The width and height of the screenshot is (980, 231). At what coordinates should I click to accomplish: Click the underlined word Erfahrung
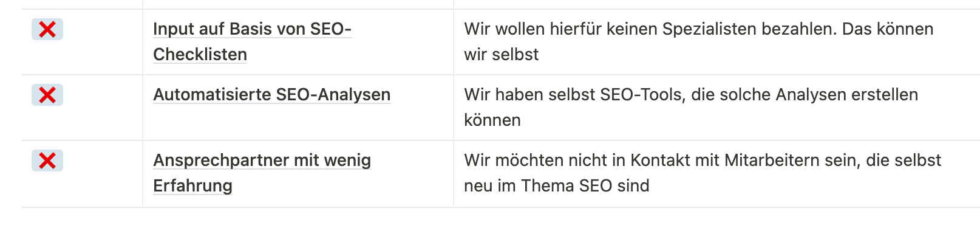(192, 186)
